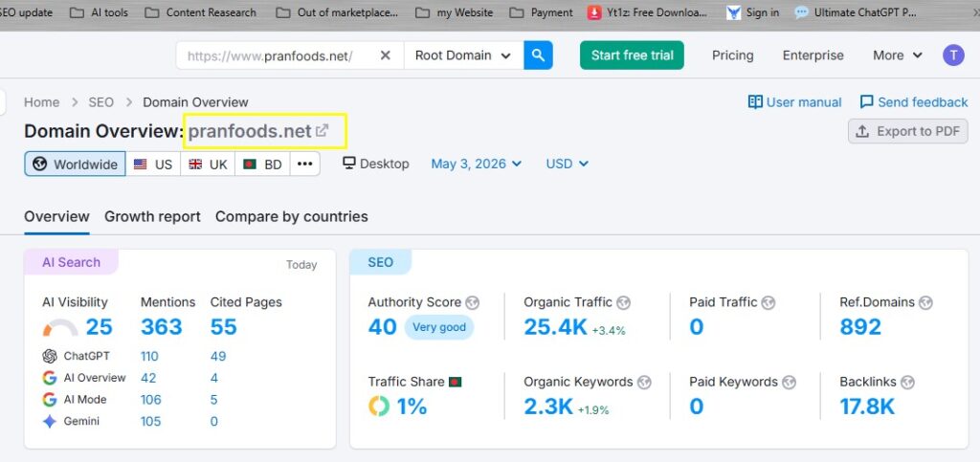Open Out of marketplace bookmark folder
Viewport: 980px width, 462px height.
337,12
